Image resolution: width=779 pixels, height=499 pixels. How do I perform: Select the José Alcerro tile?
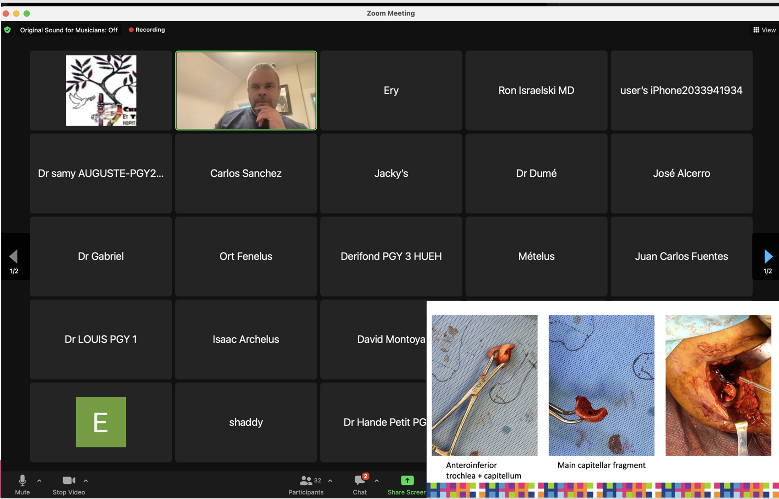tap(681, 173)
